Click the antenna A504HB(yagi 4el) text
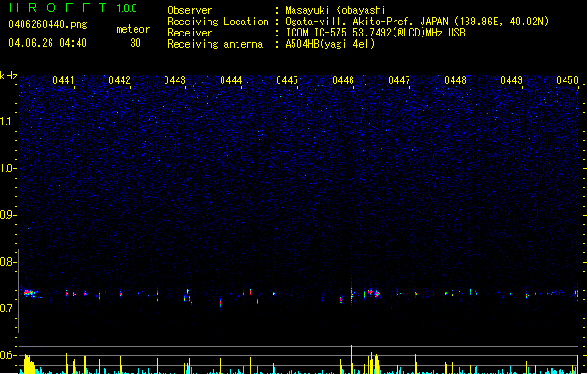588x374 pixels. click(330, 44)
